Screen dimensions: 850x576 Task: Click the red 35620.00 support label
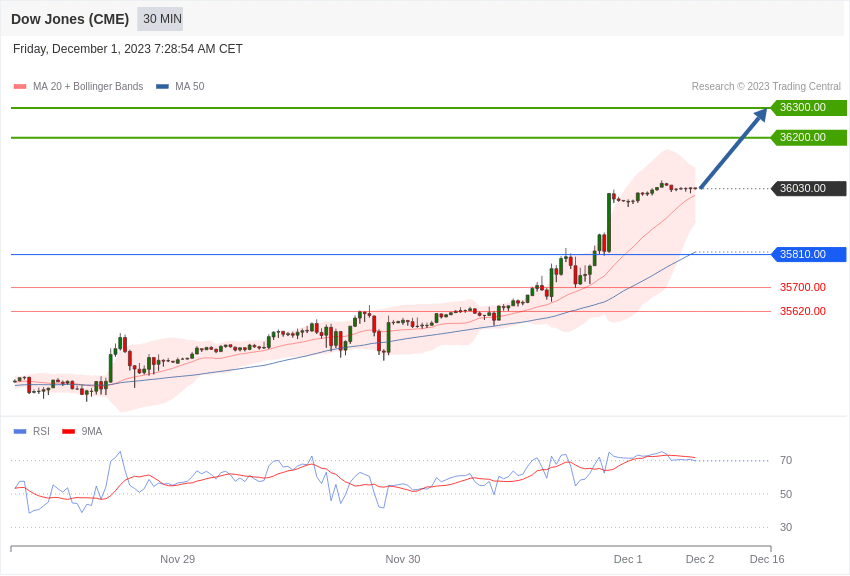pos(803,312)
